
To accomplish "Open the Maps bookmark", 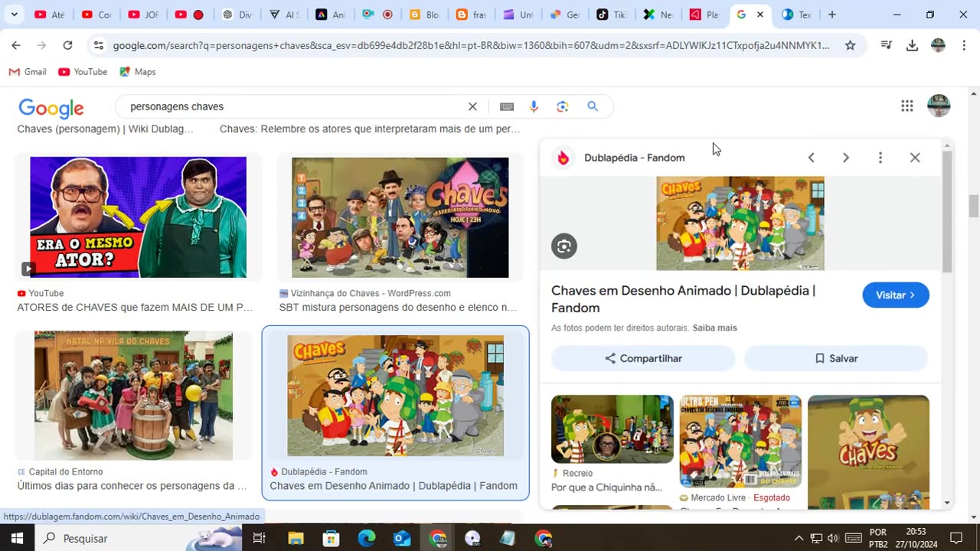I will [138, 72].
